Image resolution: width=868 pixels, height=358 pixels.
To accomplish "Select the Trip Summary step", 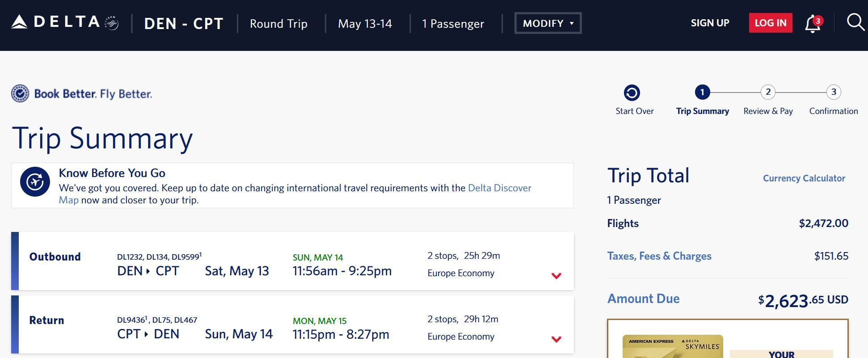I will coord(702,111).
